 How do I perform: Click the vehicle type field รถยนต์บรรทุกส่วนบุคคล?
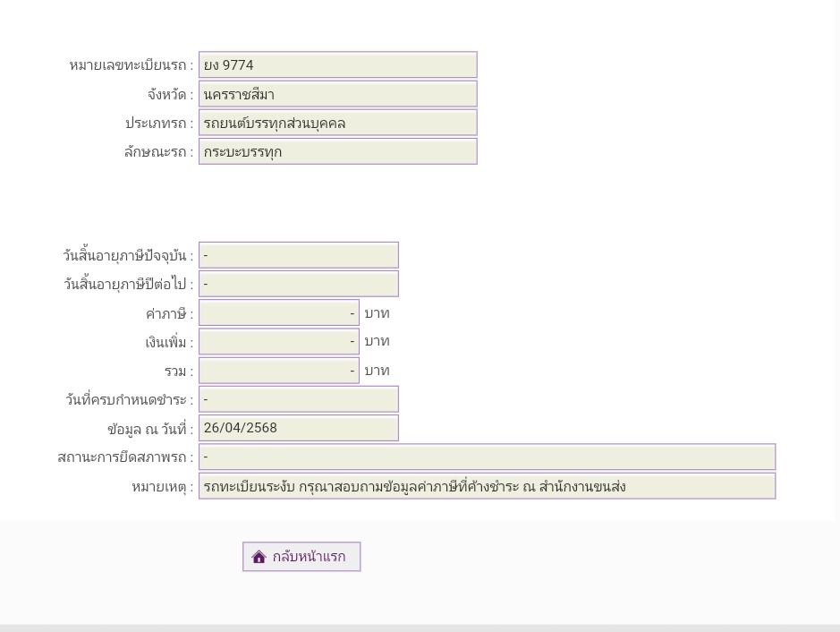click(337, 123)
